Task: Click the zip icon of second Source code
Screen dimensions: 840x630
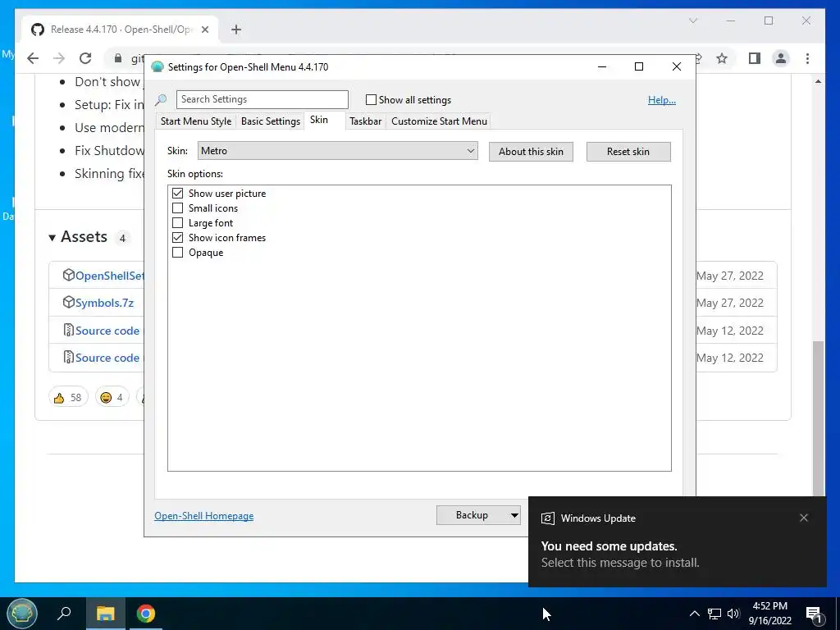Action: click(x=69, y=357)
